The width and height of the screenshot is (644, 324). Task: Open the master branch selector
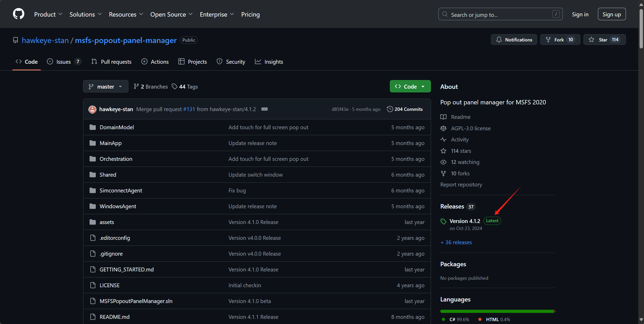[x=106, y=86]
